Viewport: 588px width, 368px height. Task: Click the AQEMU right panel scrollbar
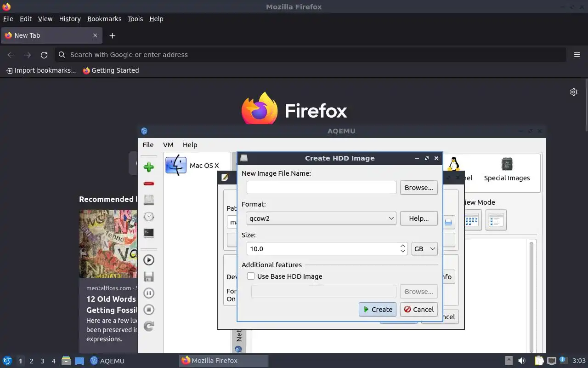(532, 297)
